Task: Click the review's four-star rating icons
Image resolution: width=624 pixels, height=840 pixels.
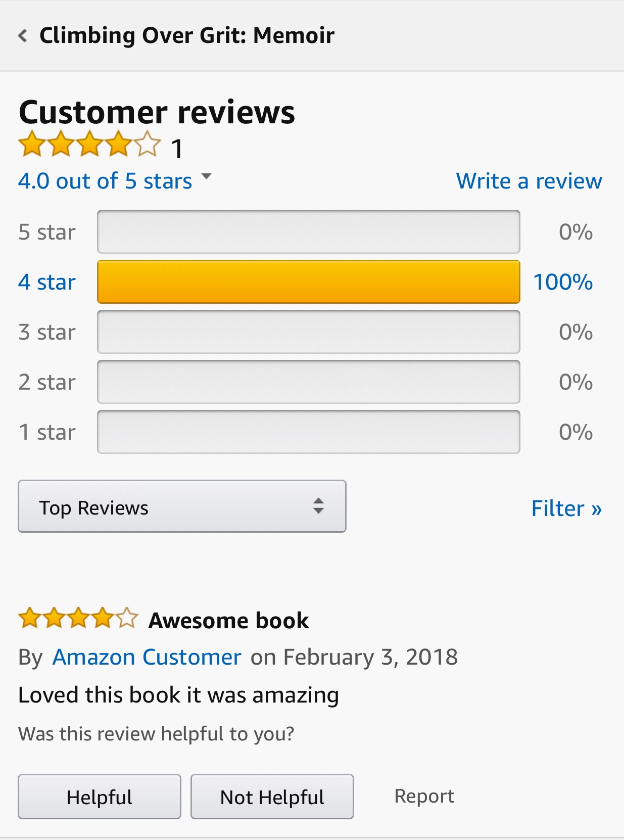Action: click(x=78, y=619)
